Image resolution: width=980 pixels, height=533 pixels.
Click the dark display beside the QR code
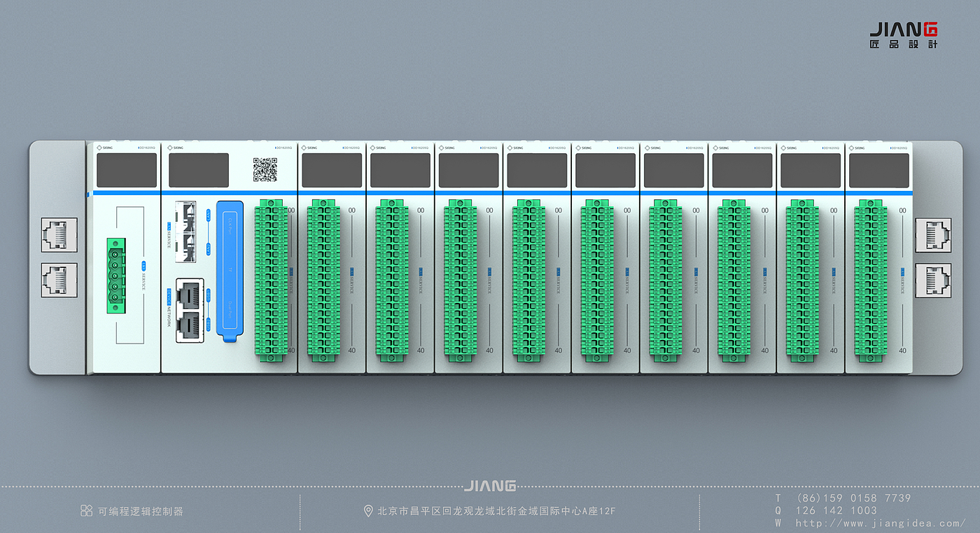pos(199,170)
